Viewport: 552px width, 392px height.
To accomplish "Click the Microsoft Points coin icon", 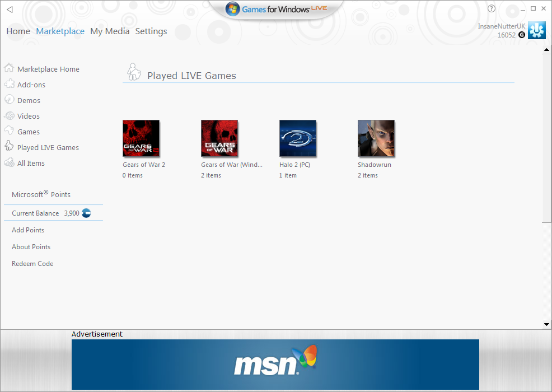I will click(x=86, y=213).
